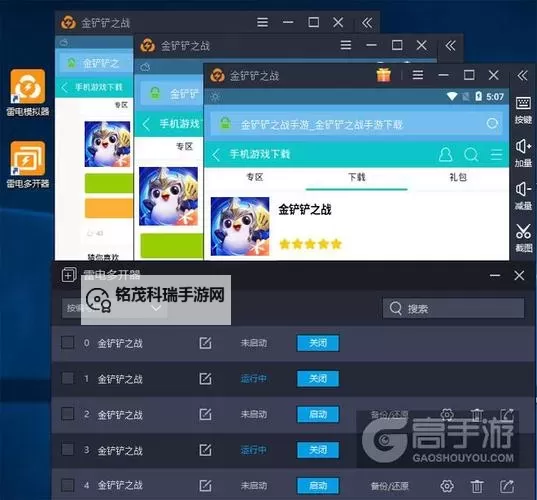The image size is (537, 500).
Task: Click the 运行中 status of instance 1
Action: tap(253, 378)
